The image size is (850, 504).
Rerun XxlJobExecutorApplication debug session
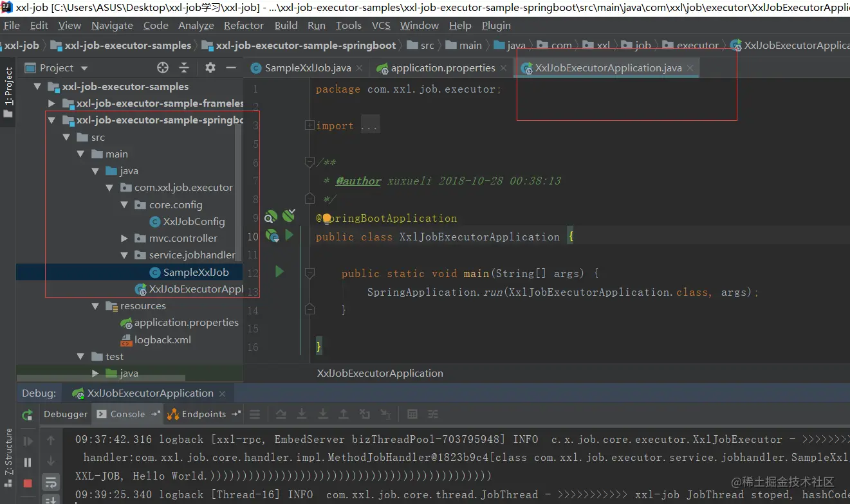tap(28, 415)
